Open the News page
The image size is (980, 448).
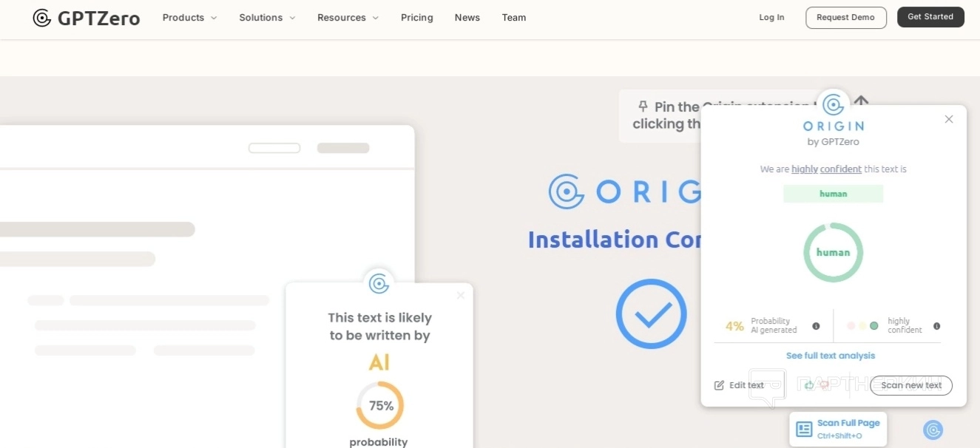[x=467, y=18]
